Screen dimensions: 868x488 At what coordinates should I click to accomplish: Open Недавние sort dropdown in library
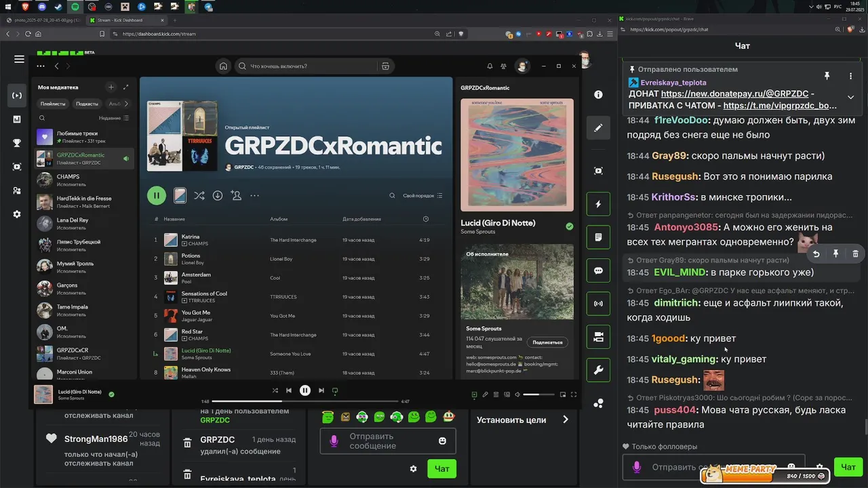click(x=114, y=118)
